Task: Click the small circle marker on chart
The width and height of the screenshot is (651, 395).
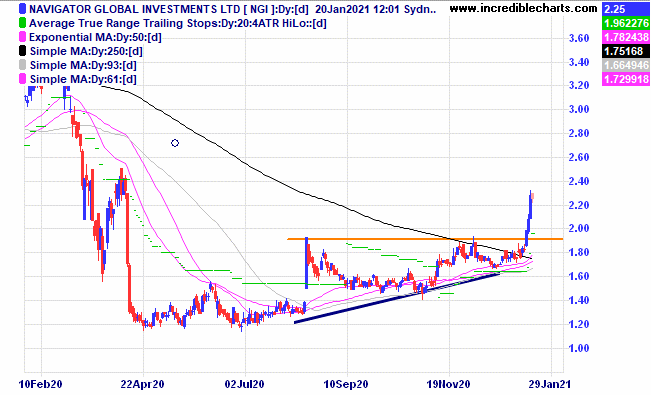Action: coord(175,143)
